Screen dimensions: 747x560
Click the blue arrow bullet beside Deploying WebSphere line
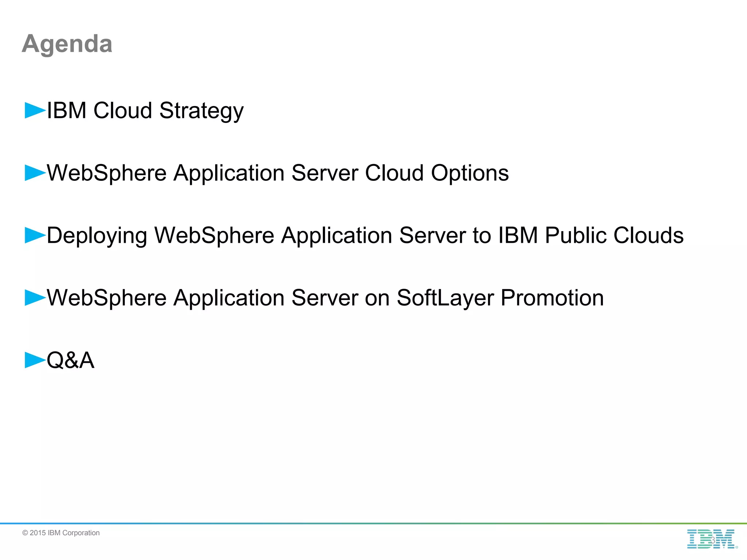35,235
